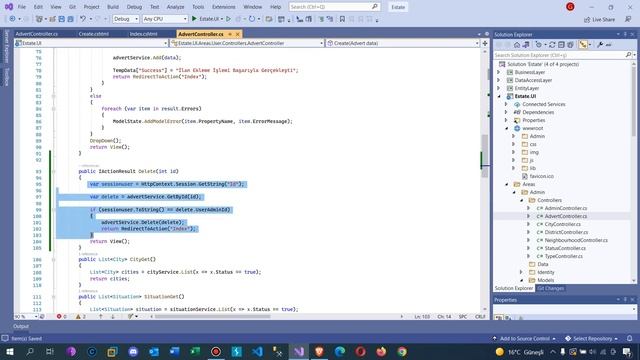Click Select Repository in the status bar
The height and width of the screenshot is (360, 640).
pos(591,338)
